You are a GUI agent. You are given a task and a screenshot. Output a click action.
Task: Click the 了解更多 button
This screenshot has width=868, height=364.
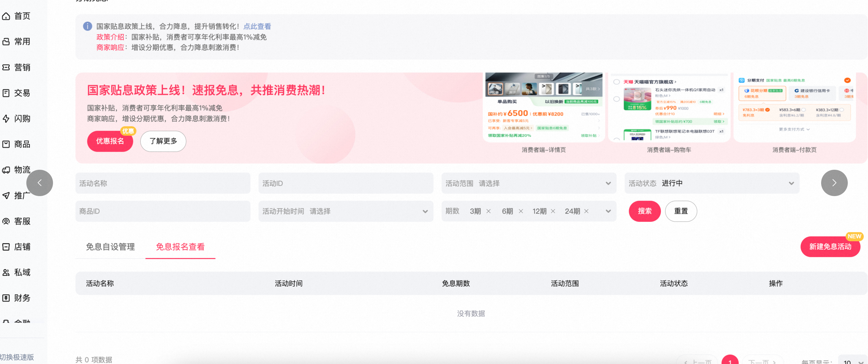(x=164, y=141)
